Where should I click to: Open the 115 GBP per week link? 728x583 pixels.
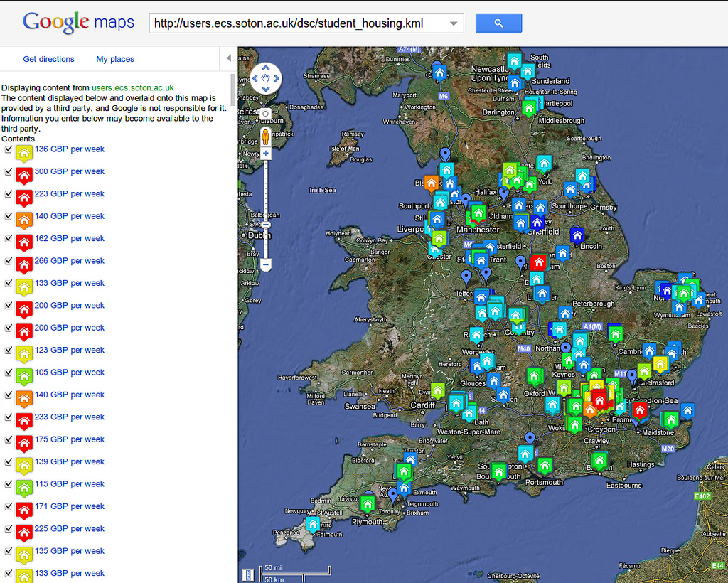tap(70, 483)
